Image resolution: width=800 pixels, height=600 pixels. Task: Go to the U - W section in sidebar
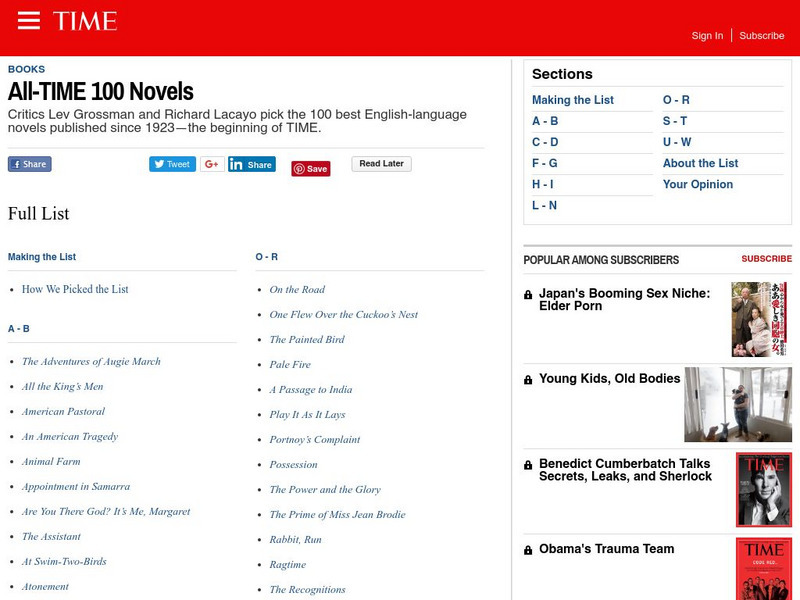pos(677,142)
